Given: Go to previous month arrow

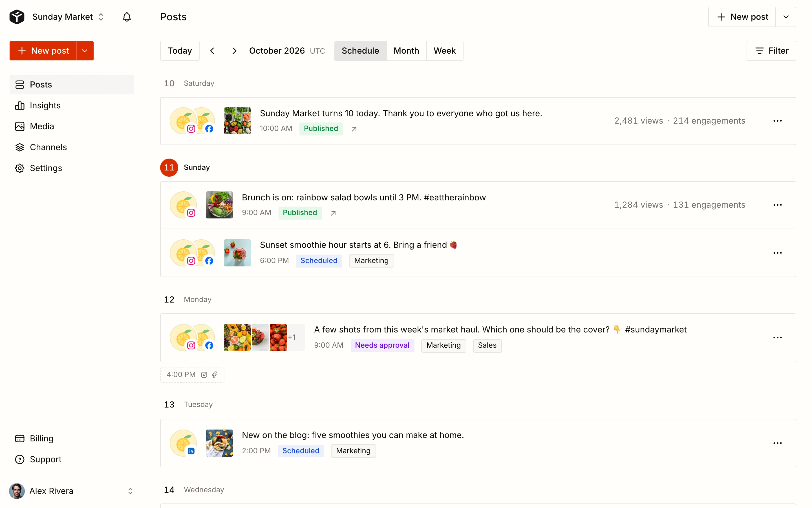Looking at the screenshot, I should (212, 51).
